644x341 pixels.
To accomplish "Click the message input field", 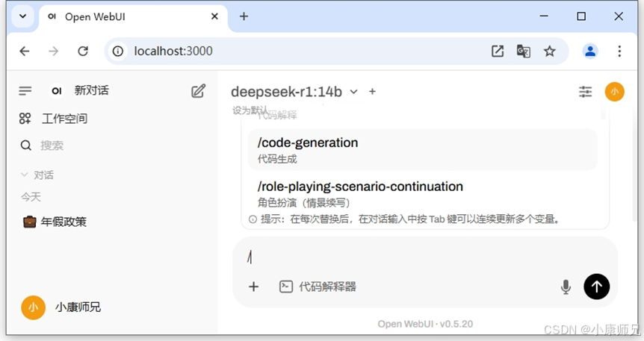I will click(424, 257).
